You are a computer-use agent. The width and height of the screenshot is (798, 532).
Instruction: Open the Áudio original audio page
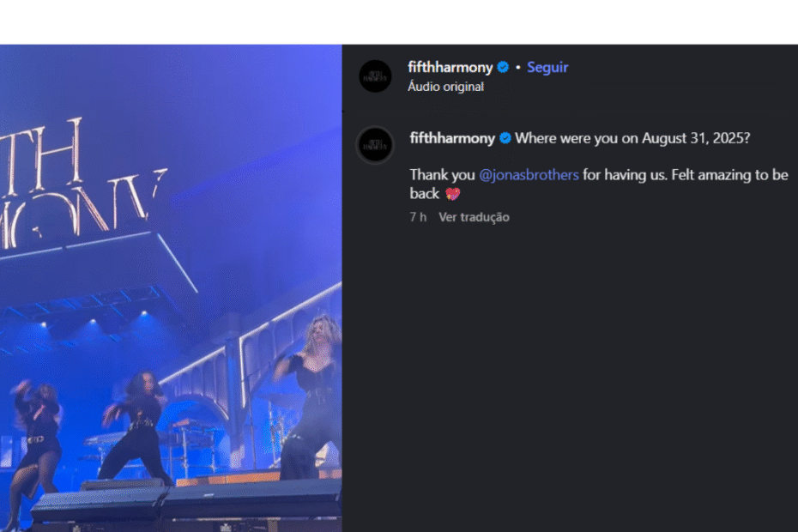pyautogui.click(x=445, y=87)
